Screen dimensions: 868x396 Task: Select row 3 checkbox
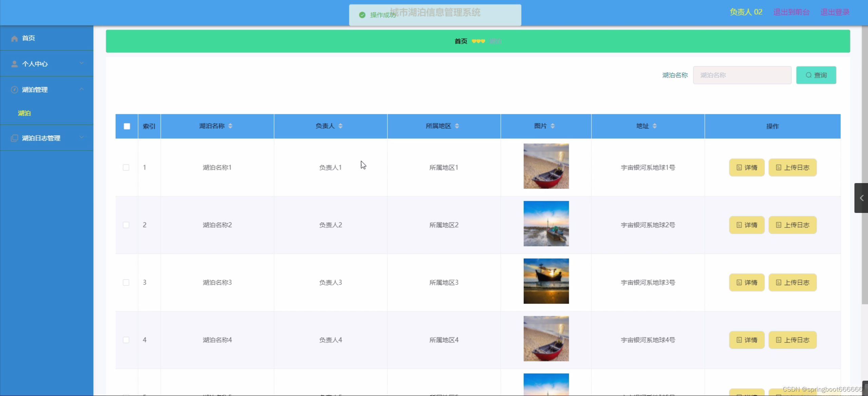(x=126, y=282)
